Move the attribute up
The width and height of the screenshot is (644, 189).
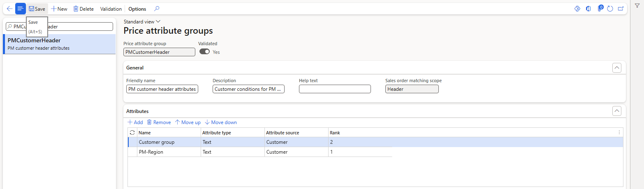click(188, 122)
